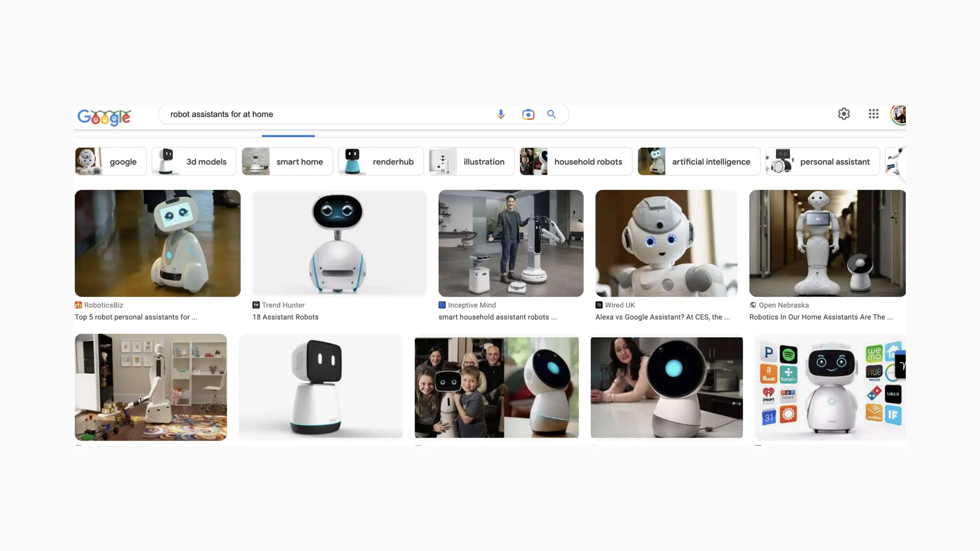Click the blue magnifier search icon
Image resolution: width=980 pixels, height=551 pixels.
coord(551,114)
